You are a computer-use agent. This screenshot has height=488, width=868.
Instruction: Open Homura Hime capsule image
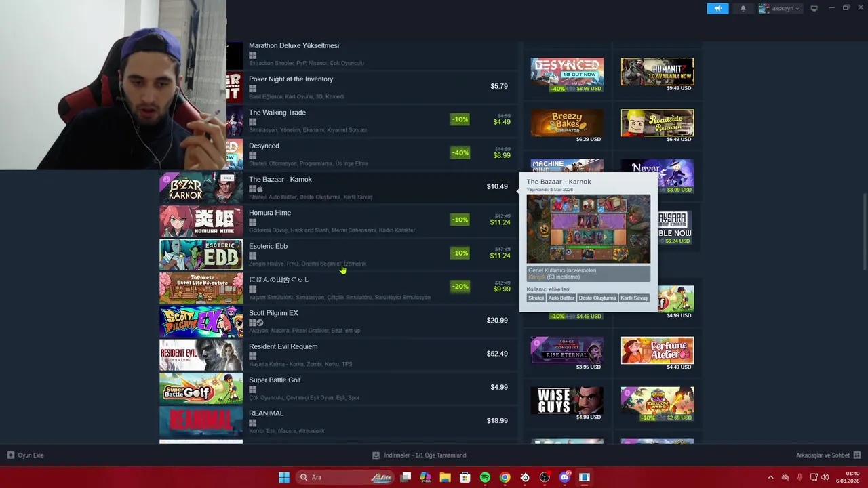[201, 221]
